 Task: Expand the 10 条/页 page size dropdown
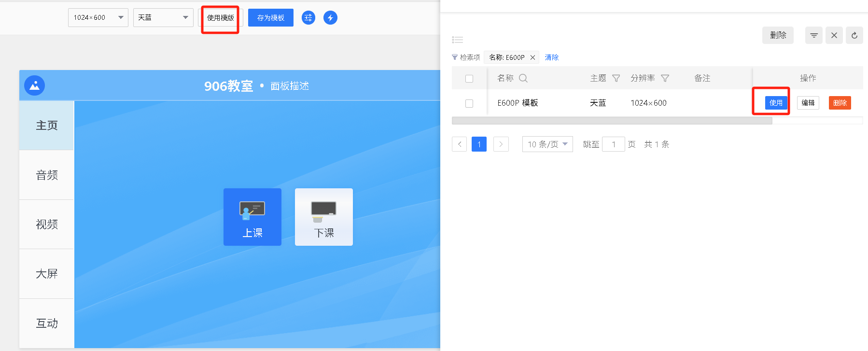tap(547, 144)
